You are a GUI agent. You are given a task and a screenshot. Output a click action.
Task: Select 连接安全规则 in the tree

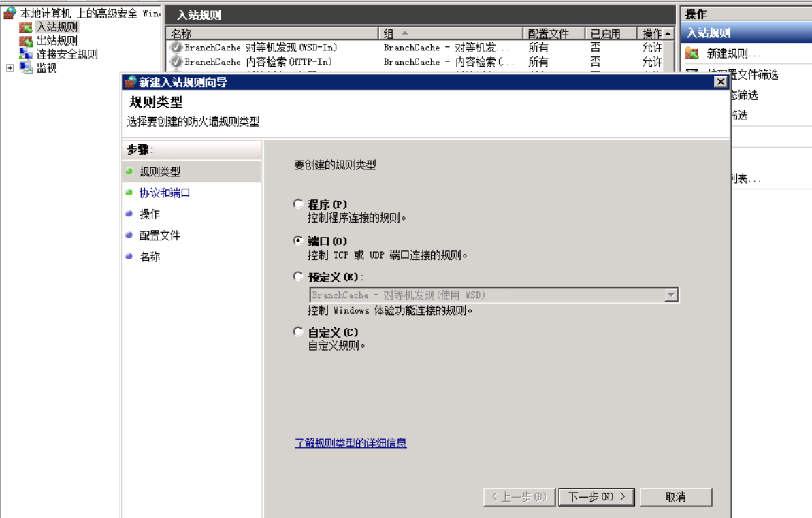pyautogui.click(x=67, y=54)
